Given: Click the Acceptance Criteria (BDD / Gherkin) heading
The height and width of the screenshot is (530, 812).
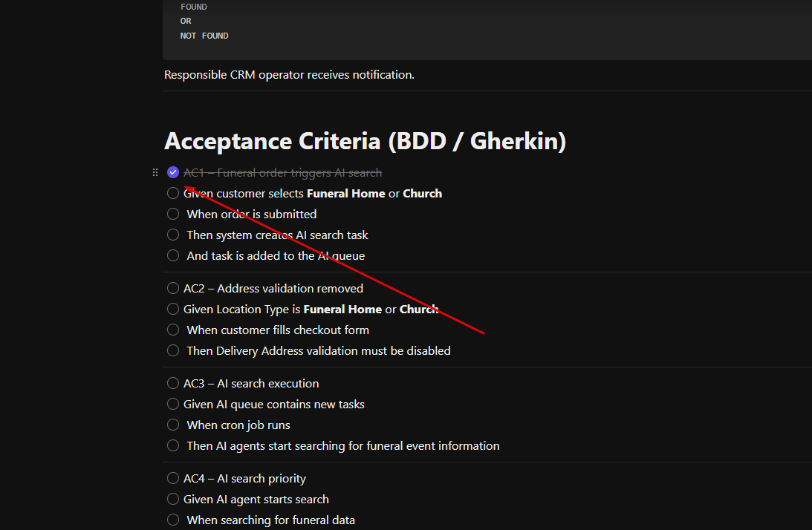Looking at the screenshot, I should pyautogui.click(x=365, y=141).
